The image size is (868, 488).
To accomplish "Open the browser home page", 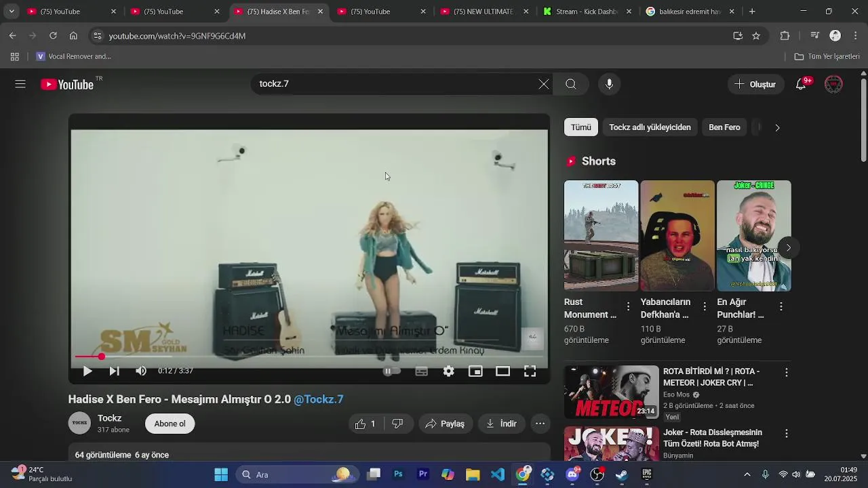I will click(x=73, y=36).
